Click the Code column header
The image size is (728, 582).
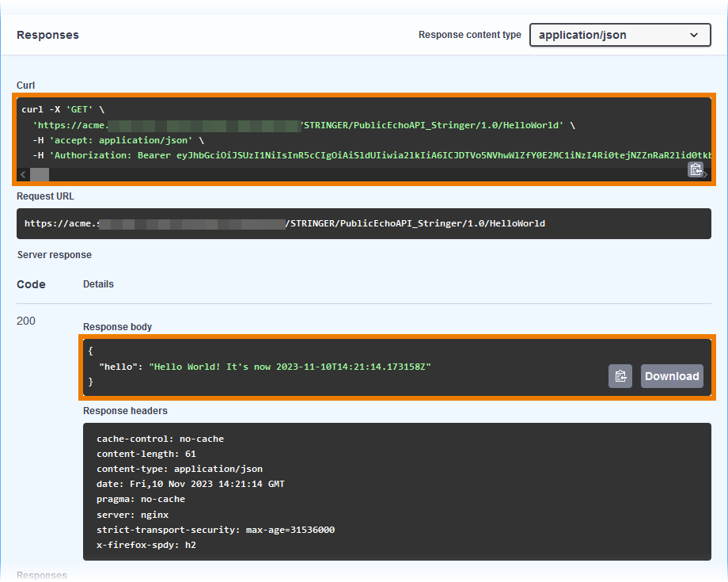[31, 284]
